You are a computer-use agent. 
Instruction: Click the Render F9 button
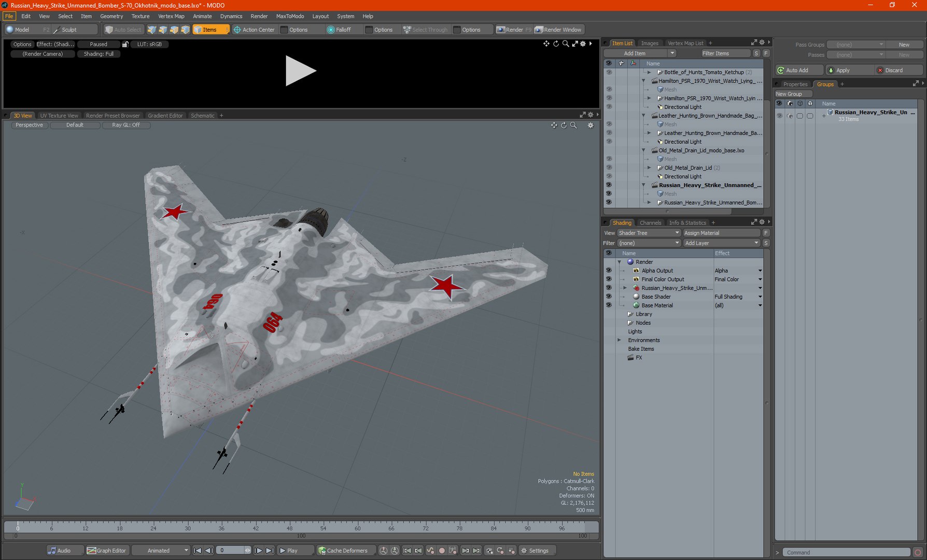513,30
